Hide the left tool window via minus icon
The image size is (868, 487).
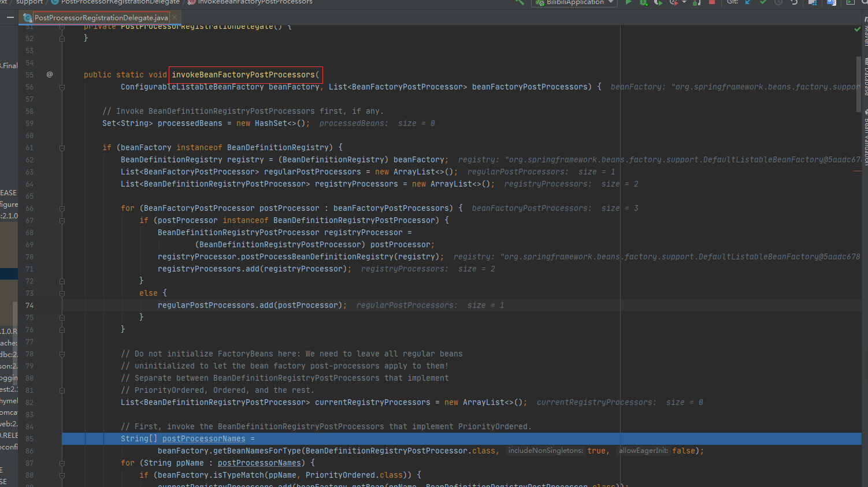(10, 17)
